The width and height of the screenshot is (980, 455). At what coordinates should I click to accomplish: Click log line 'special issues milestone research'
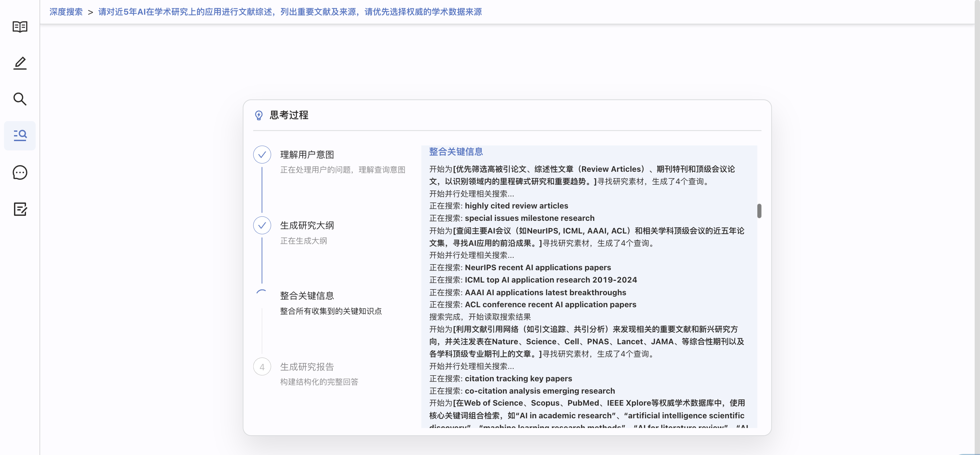coord(512,218)
